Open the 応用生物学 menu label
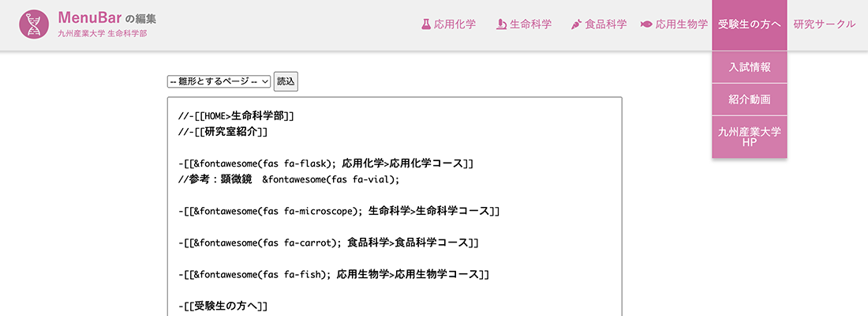This screenshot has height=316, width=868. pos(682,24)
